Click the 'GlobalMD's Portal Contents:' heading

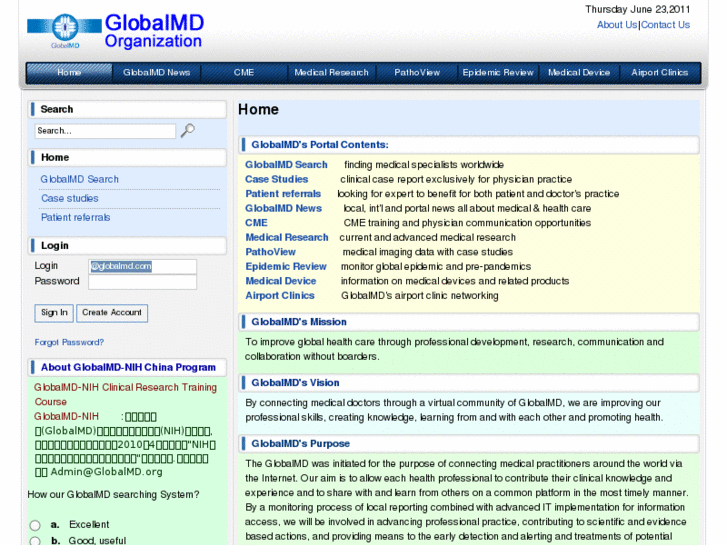[320, 145]
